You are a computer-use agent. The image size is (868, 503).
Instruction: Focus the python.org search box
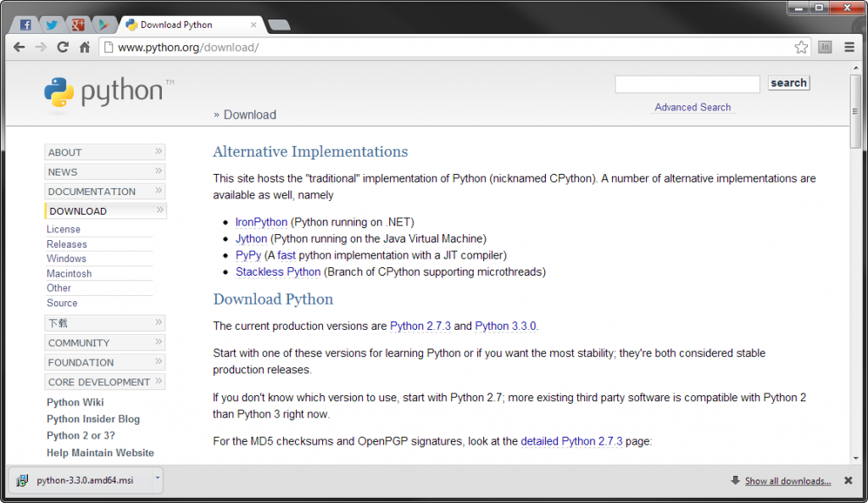point(687,84)
